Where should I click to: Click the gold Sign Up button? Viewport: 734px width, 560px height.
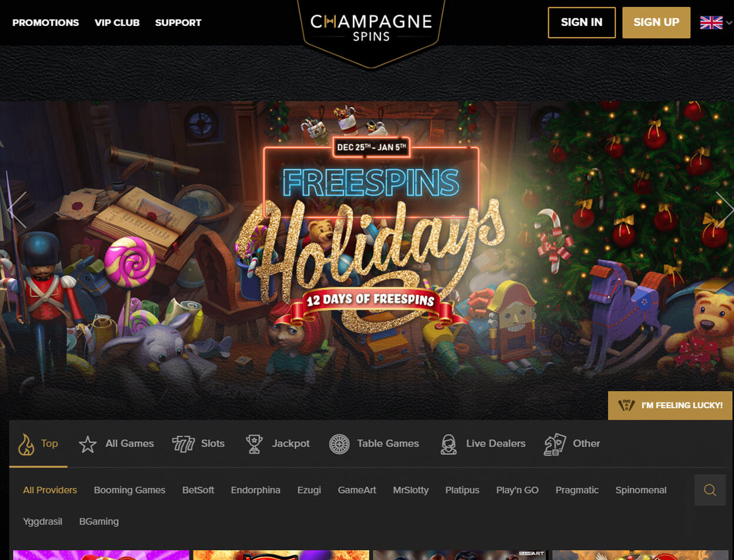point(656,22)
